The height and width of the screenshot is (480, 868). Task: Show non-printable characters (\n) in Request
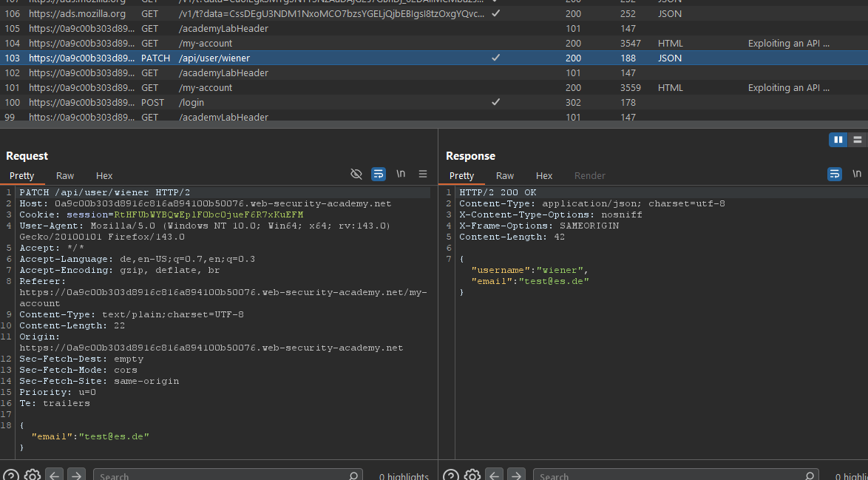tap(401, 174)
